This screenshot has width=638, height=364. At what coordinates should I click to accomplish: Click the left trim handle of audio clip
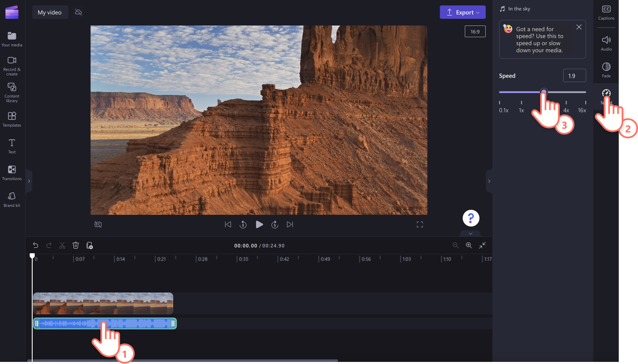coord(37,323)
